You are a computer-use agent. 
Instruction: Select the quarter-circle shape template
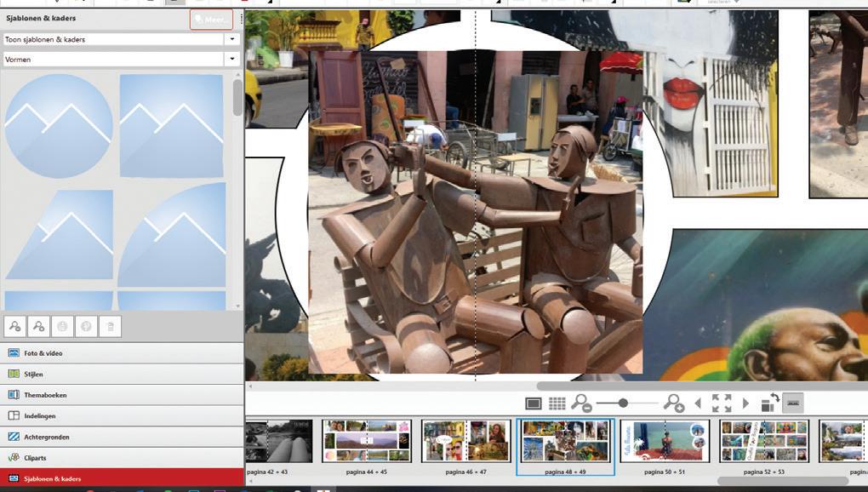pyautogui.click(x=172, y=235)
